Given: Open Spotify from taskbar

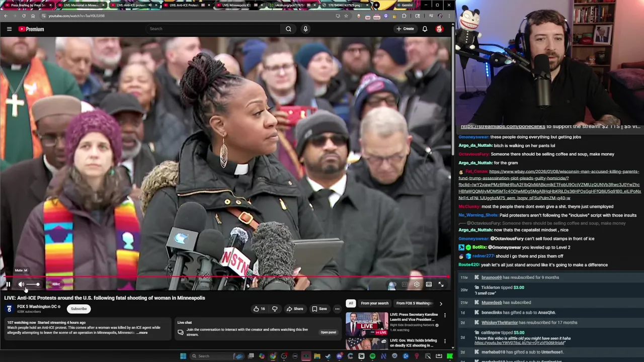Looking at the screenshot, I should [x=372, y=356].
